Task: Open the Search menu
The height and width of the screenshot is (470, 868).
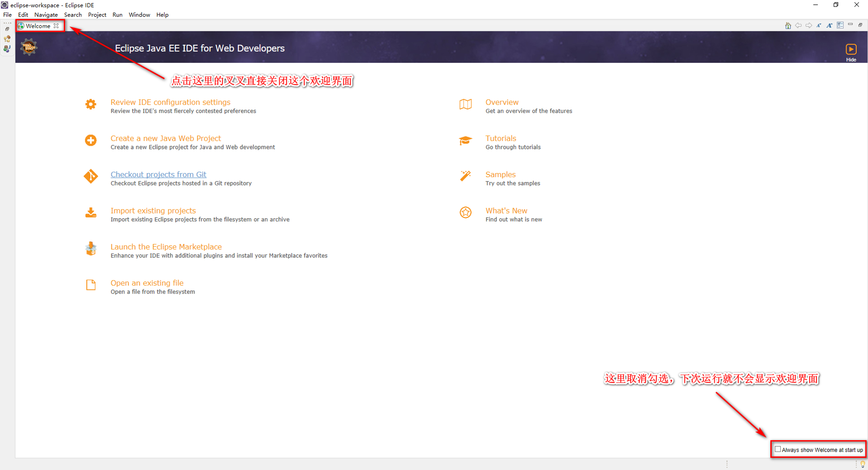Action: point(73,15)
